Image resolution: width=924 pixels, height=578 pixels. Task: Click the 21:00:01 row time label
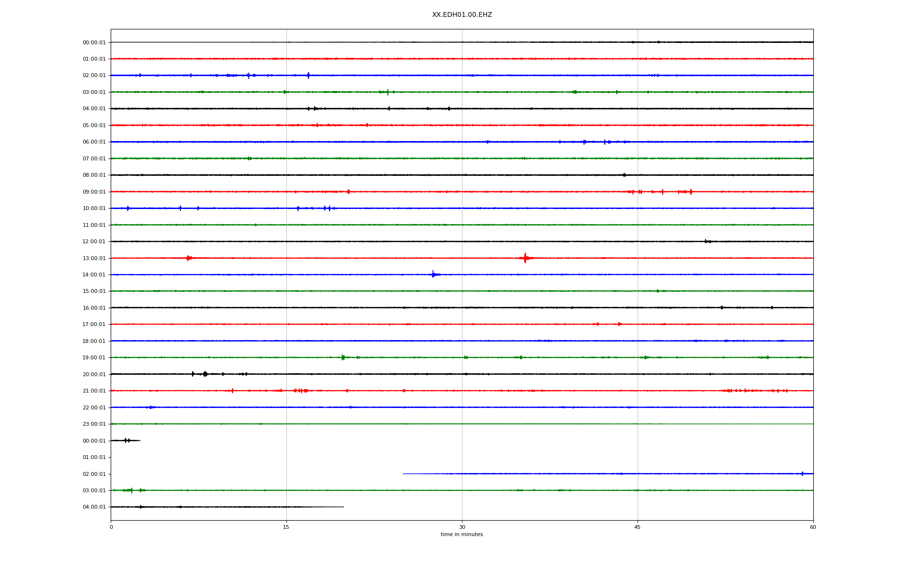point(94,391)
